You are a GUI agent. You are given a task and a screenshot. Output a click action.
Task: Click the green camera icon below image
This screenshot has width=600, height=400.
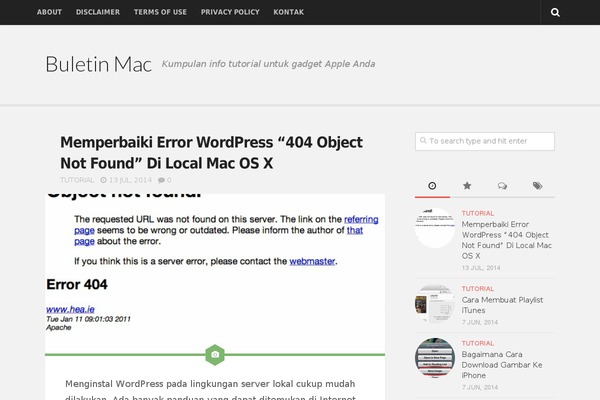pyautogui.click(x=215, y=355)
